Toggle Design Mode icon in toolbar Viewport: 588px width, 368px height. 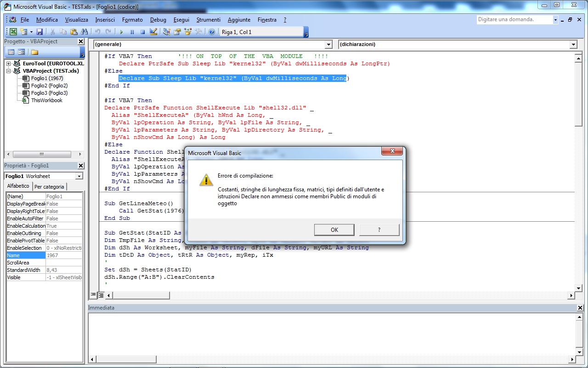point(153,32)
